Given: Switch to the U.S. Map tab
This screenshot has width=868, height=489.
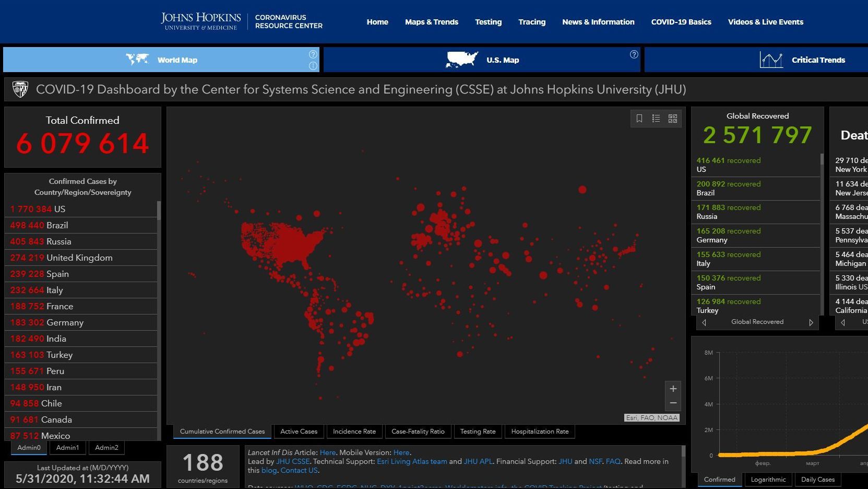Looking at the screenshot, I should point(482,60).
